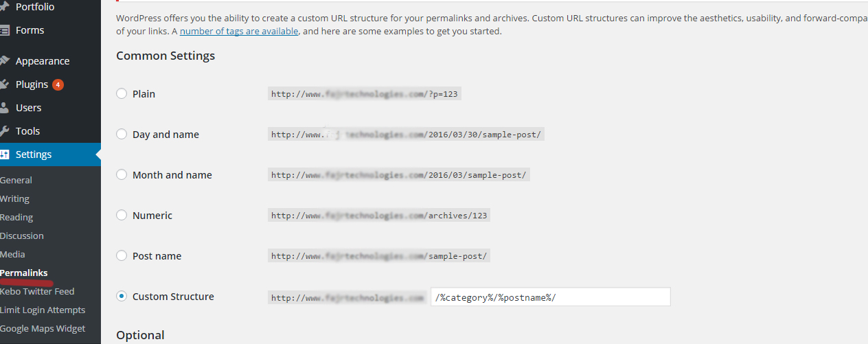Screen dimensions: 868x344
Task: Select the Numeric permalink radio button
Action: pyautogui.click(x=122, y=215)
